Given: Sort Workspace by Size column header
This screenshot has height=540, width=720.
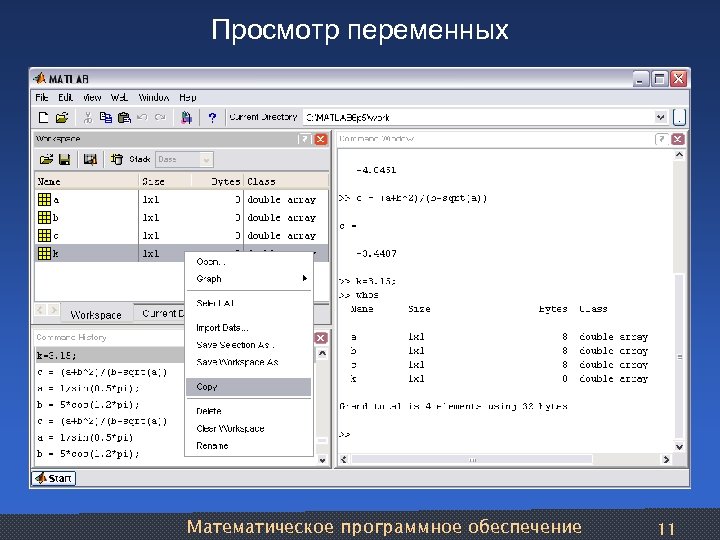Looking at the screenshot, I should [164, 181].
